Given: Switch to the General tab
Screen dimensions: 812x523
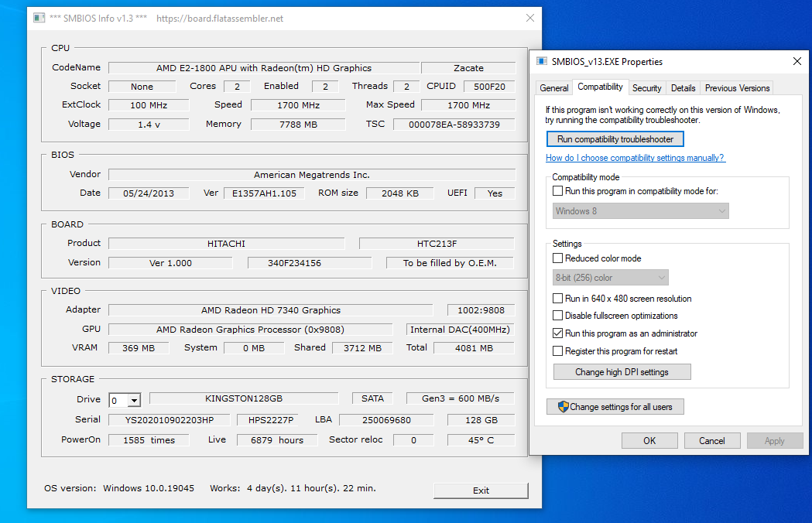Looking at the screenshot, I should click(x=553, y=88).
